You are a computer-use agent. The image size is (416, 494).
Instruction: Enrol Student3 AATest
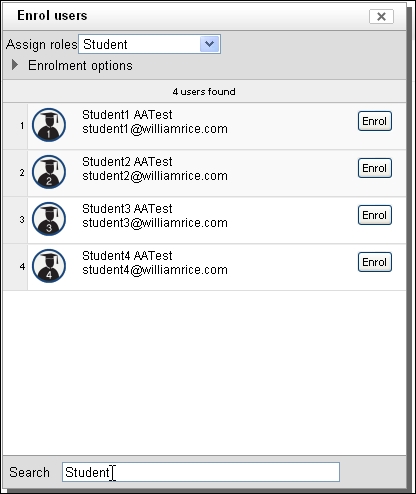[x=375, y=215]
